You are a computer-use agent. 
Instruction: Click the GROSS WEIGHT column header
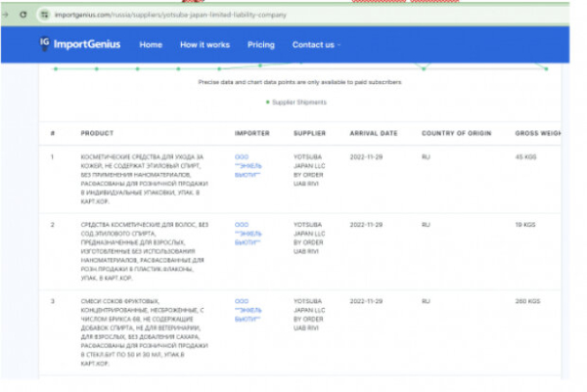click(x=537, y=133)
